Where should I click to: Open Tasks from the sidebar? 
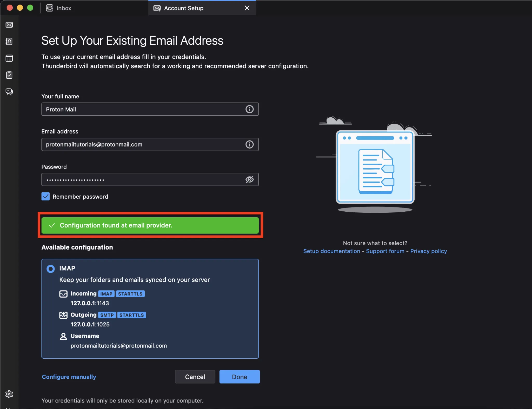(x=9, y=75)
